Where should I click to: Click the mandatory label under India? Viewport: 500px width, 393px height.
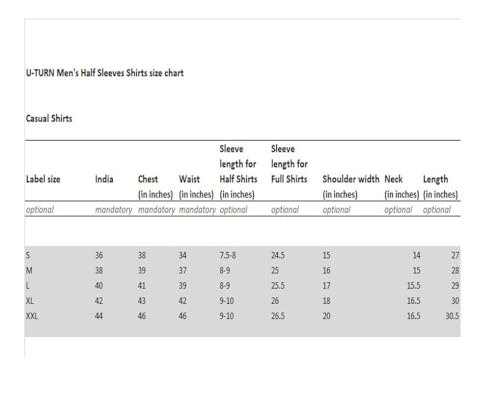(114, 210)
